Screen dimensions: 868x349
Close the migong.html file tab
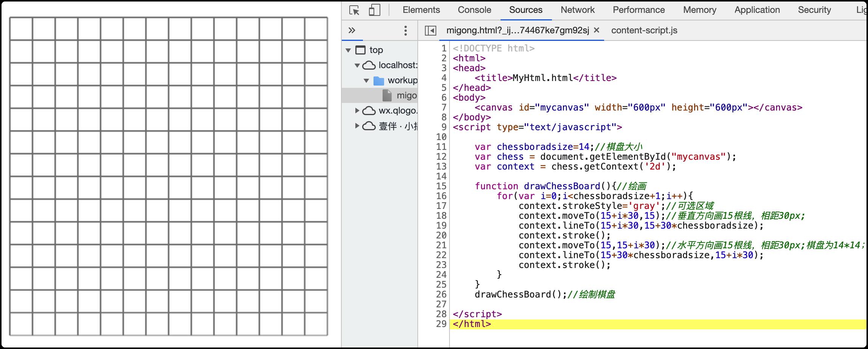click(x=597, y=30)
